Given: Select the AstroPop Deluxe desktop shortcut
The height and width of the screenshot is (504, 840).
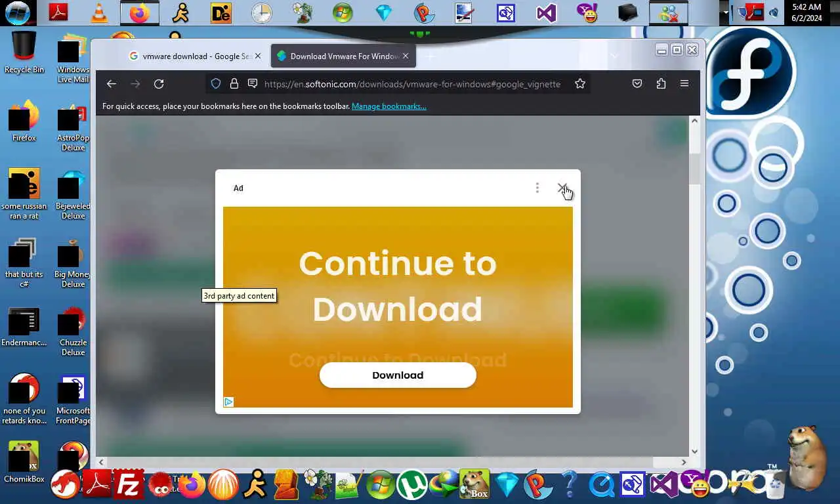Looking at the screenshot, I should [73, 127].
